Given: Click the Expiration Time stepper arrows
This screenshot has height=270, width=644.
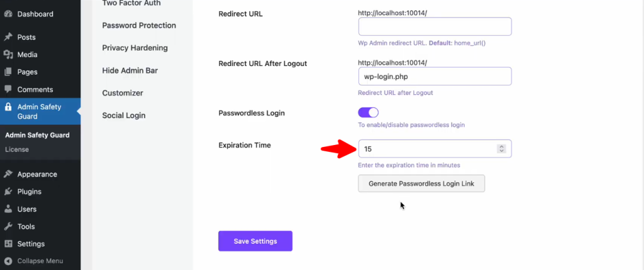Looking at the screenshot, I should [501, 149].
